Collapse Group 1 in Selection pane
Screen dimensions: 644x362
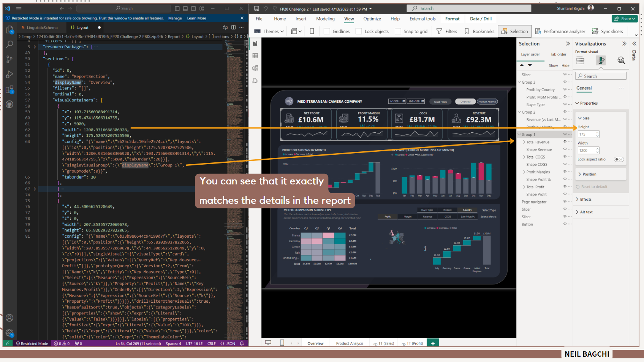click(x=519, y=134)
